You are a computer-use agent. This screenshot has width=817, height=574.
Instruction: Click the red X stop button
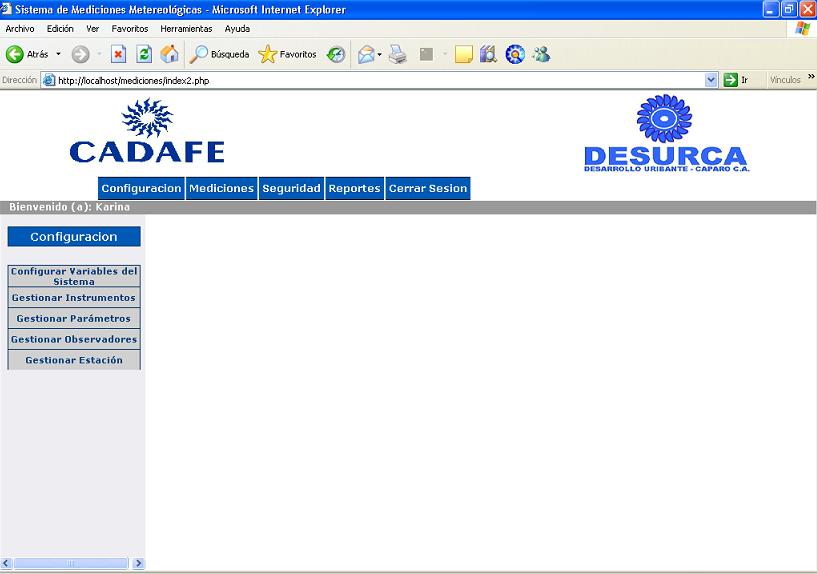(x=119, y=54)
